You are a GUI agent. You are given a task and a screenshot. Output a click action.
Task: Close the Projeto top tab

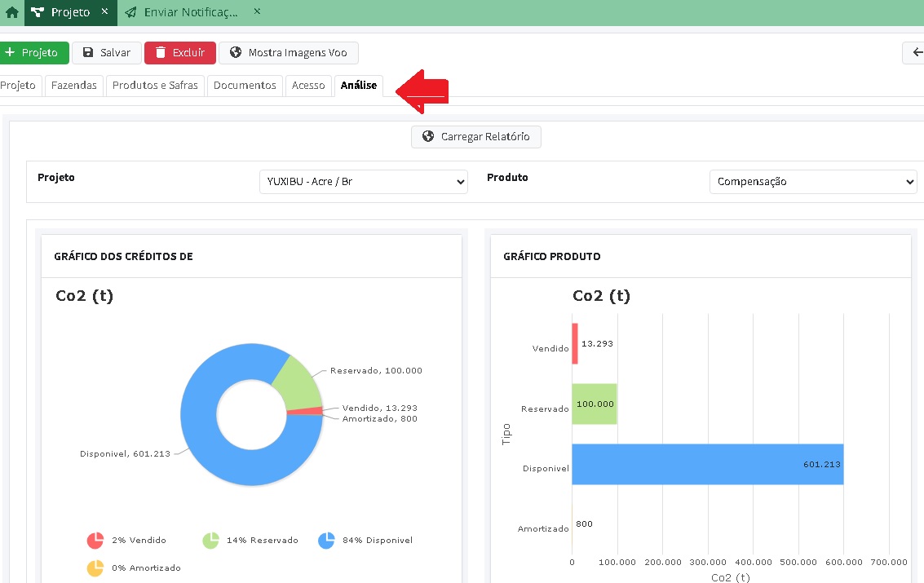tap(104, 12)
